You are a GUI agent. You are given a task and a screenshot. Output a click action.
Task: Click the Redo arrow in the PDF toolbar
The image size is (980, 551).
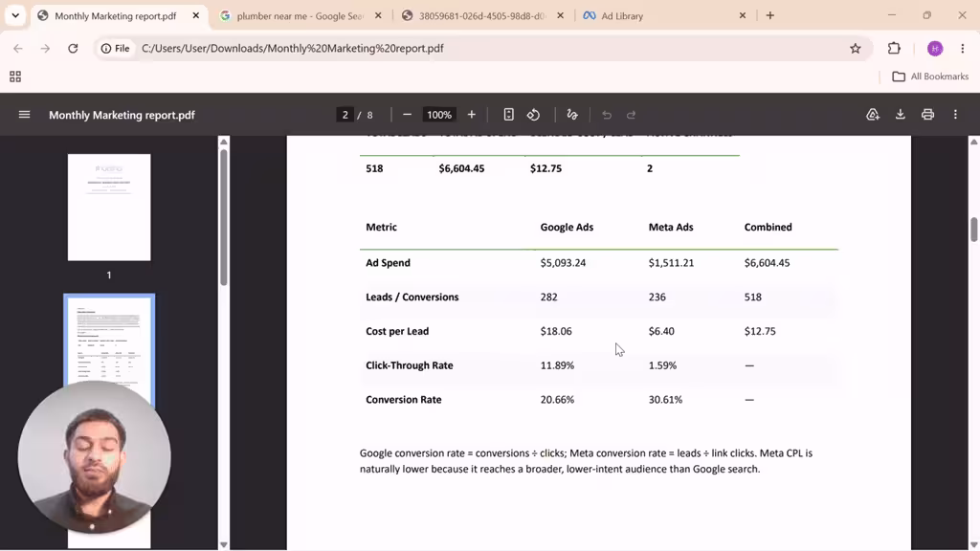[632, 115]
